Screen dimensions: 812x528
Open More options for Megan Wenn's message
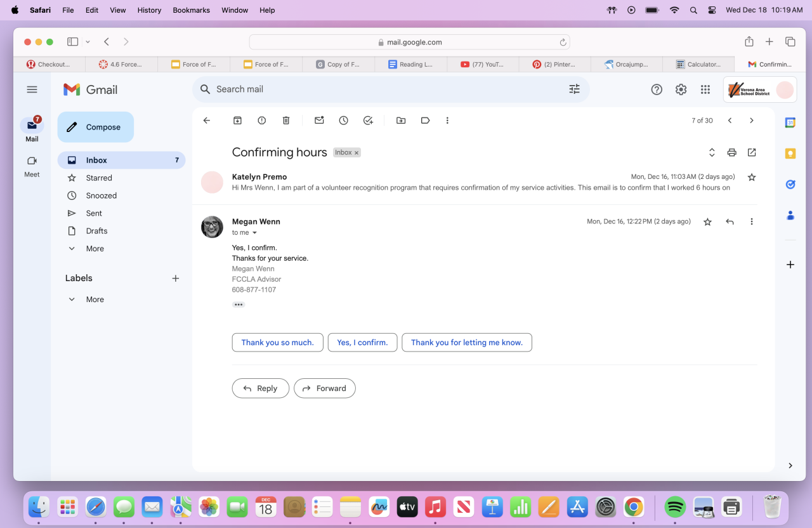pos(752,221)
